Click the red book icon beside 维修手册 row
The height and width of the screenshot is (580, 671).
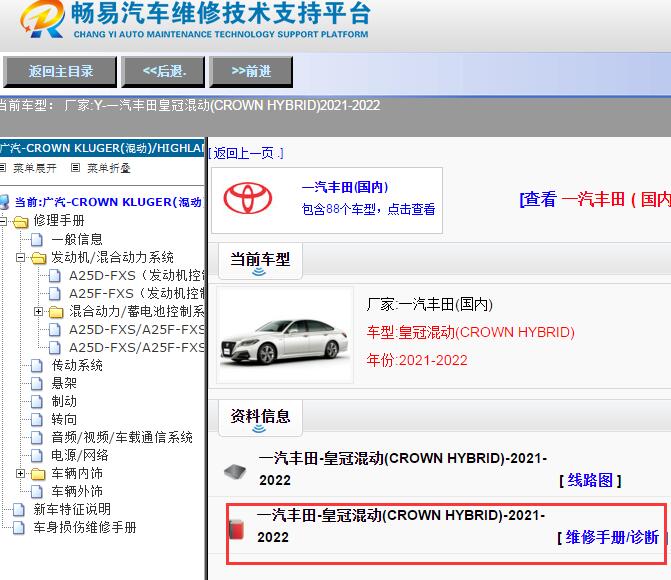tap(236, 528)
